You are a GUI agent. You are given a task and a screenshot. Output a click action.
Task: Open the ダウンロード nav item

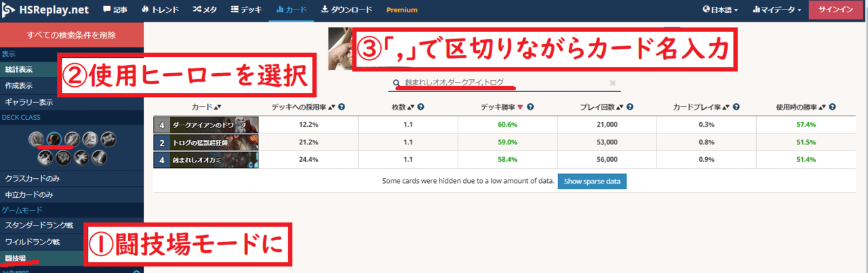347,9
